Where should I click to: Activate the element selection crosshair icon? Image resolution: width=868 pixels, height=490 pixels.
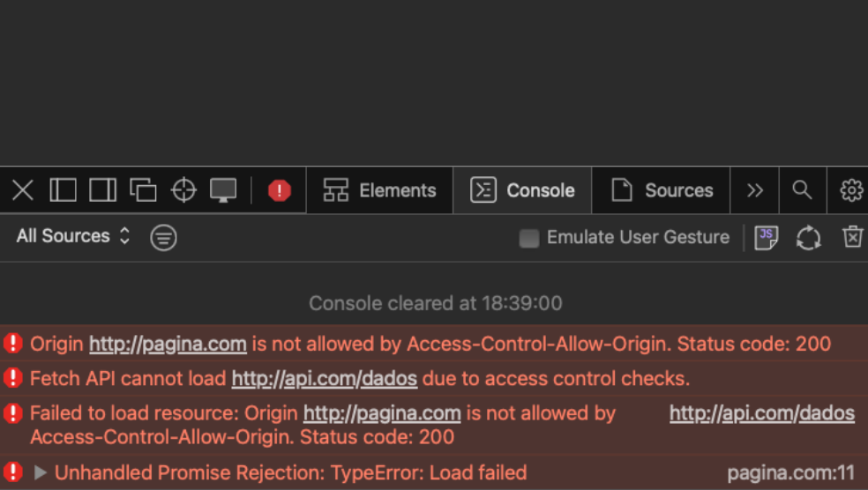[x=183, y=190]
